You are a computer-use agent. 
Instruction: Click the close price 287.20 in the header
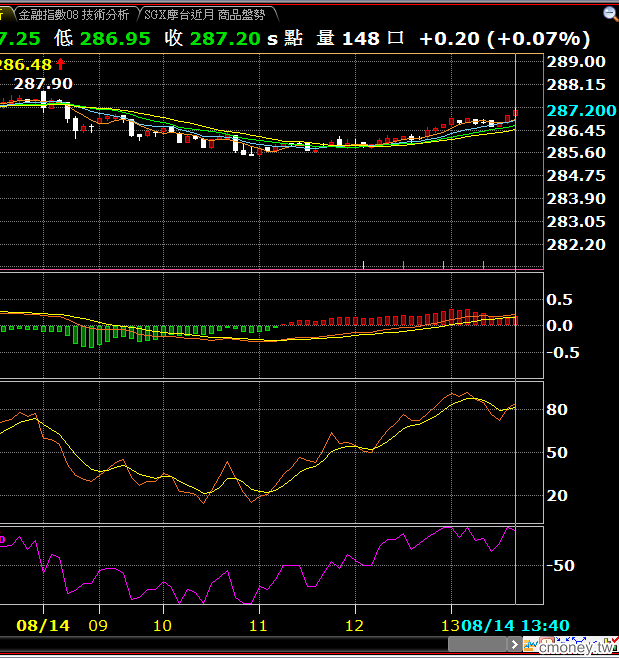point(225,39)
